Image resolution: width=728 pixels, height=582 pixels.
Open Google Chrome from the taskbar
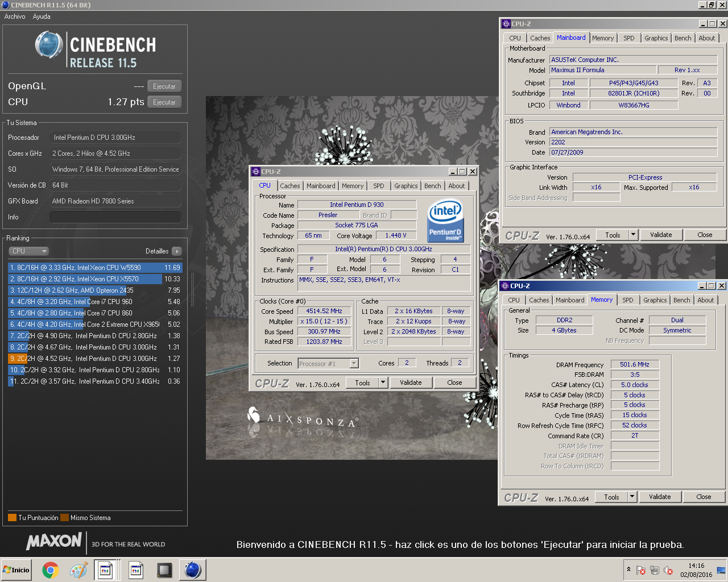(50, 569)
